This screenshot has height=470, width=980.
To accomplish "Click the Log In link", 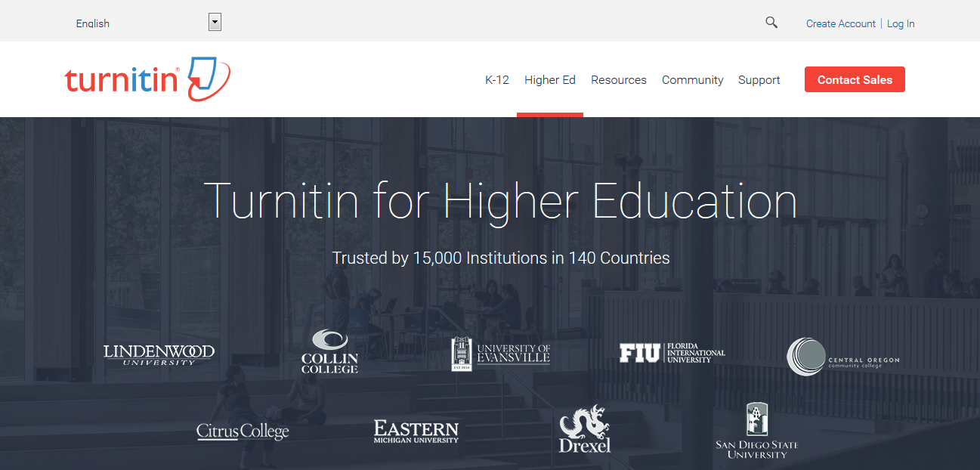I will coord(901,23).
